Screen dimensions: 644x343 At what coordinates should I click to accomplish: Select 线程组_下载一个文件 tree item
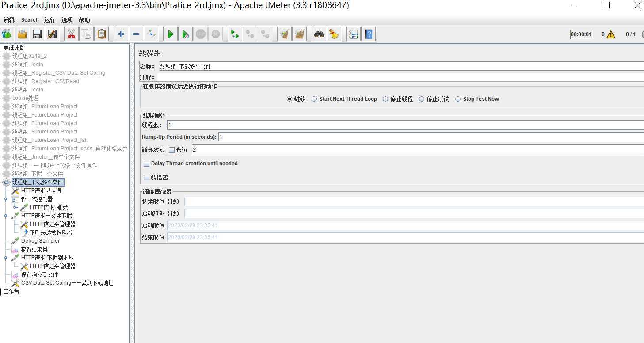tap(38, 174)
